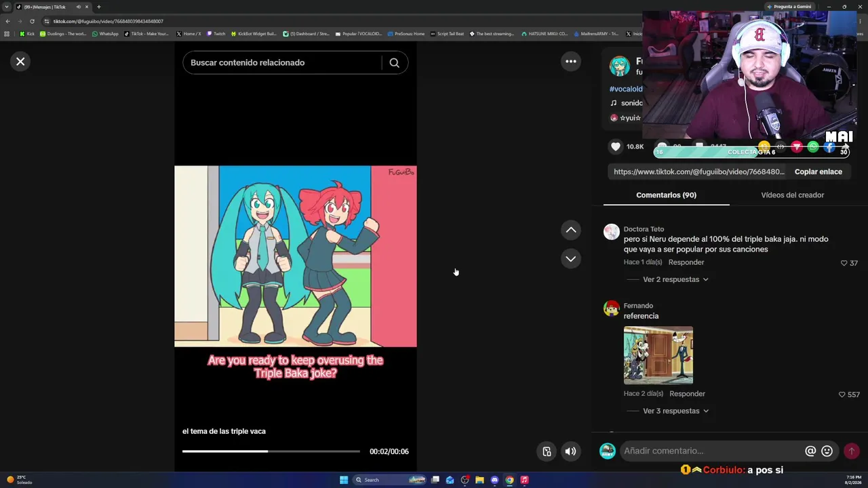The height and width of the screenshot is (488, 868).
Task: Mute the video volume speaker
Action: (571, 451)
